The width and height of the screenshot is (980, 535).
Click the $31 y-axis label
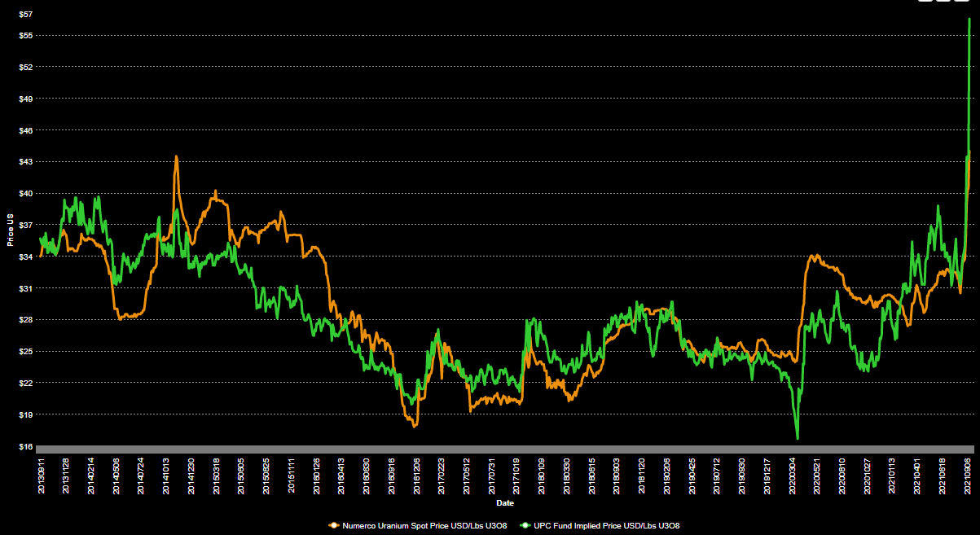coord(24,288)
